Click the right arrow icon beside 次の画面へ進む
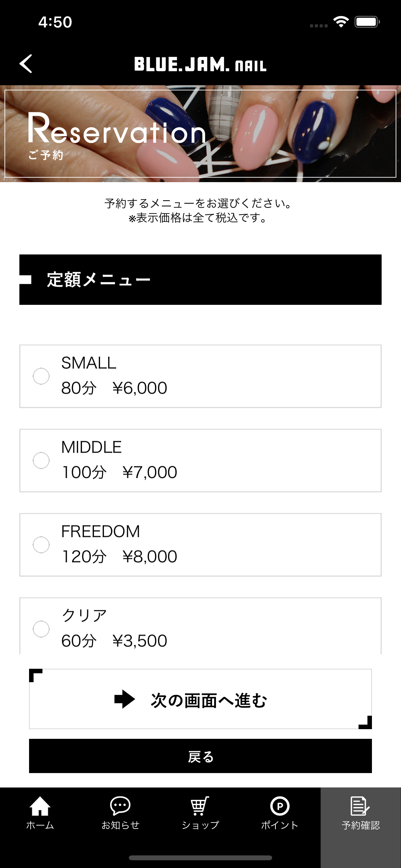Screen dimensions: 401x868 [x=125, y=699]
